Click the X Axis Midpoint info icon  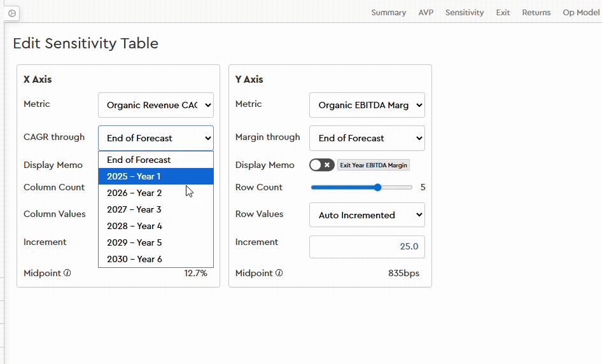(x=67, y=273)
